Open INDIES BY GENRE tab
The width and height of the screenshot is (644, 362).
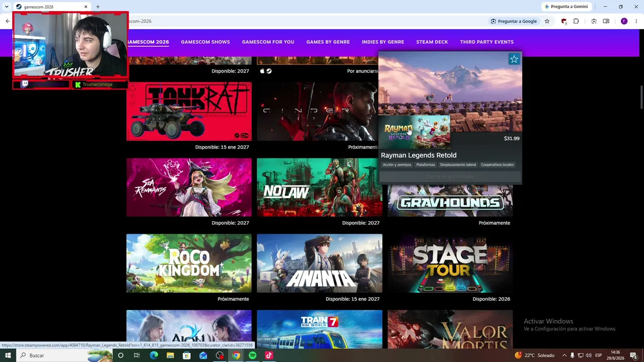tap(383, 42)
